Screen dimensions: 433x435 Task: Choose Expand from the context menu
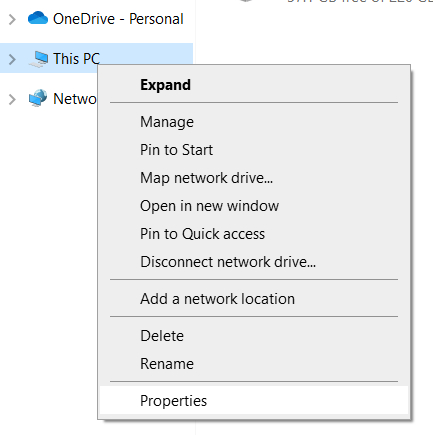[x=254, y=85]
